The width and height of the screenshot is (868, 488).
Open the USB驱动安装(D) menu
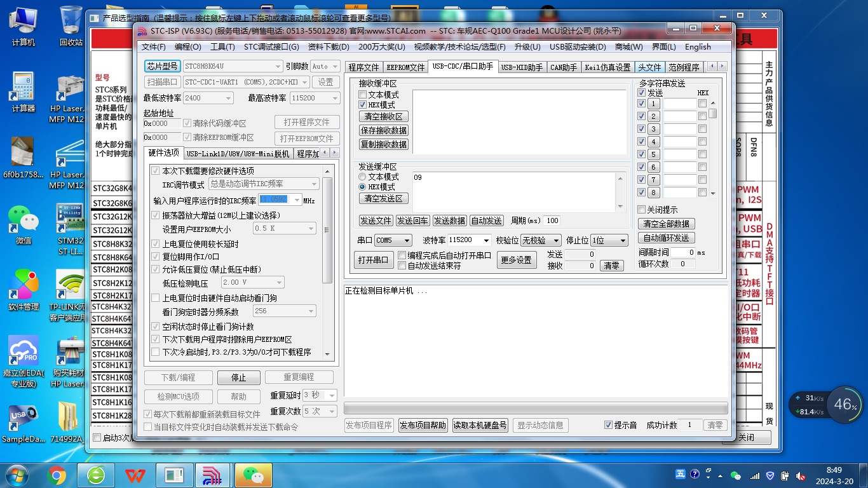point(578,47)
